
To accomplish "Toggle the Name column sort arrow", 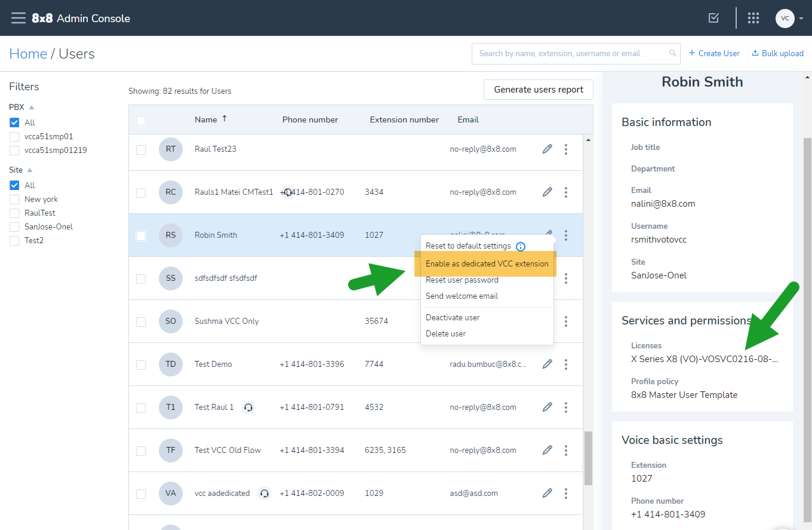I will tap(224, 119).
